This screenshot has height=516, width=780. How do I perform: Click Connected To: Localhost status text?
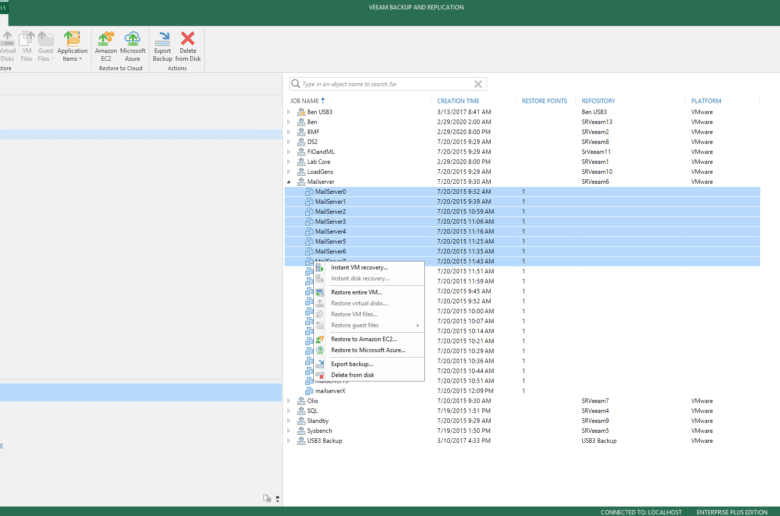pyautogui.click(x=641, y=512)
